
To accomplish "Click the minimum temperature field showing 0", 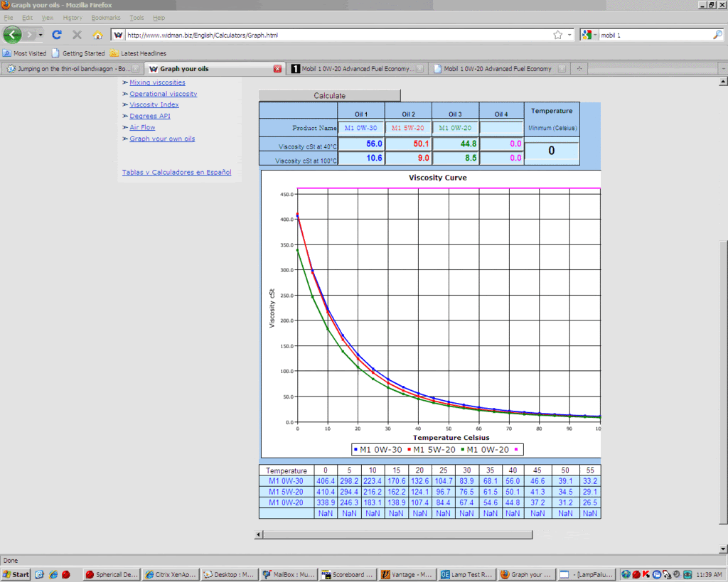I will point(552,151).
